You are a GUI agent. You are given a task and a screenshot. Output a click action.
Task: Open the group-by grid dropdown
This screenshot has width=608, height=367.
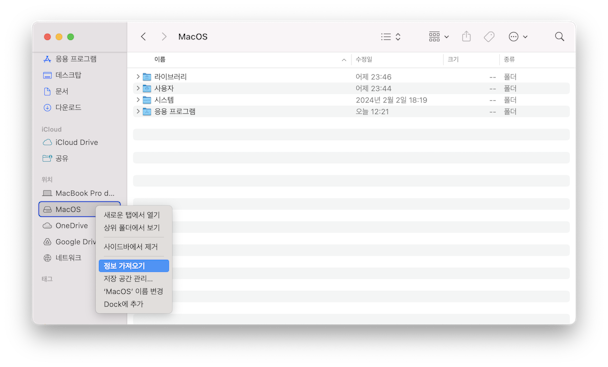pos(439,36)
